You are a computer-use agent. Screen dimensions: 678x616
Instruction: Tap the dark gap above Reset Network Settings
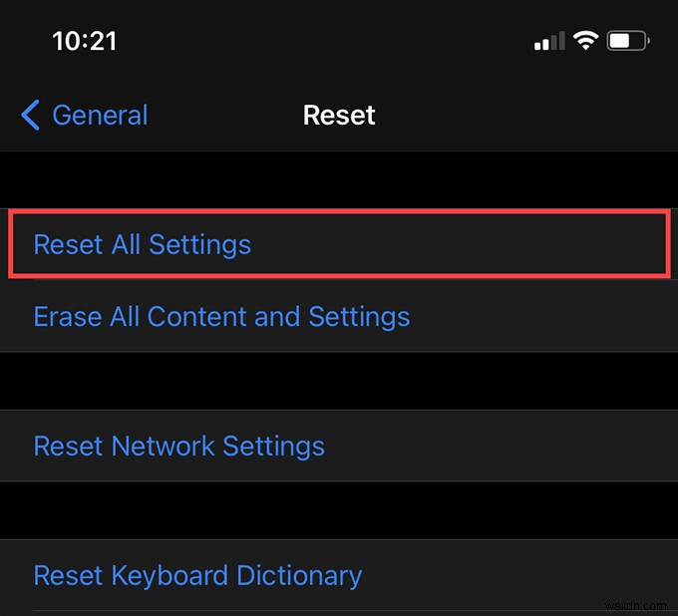pyautogui.click(x=339, y=381)
